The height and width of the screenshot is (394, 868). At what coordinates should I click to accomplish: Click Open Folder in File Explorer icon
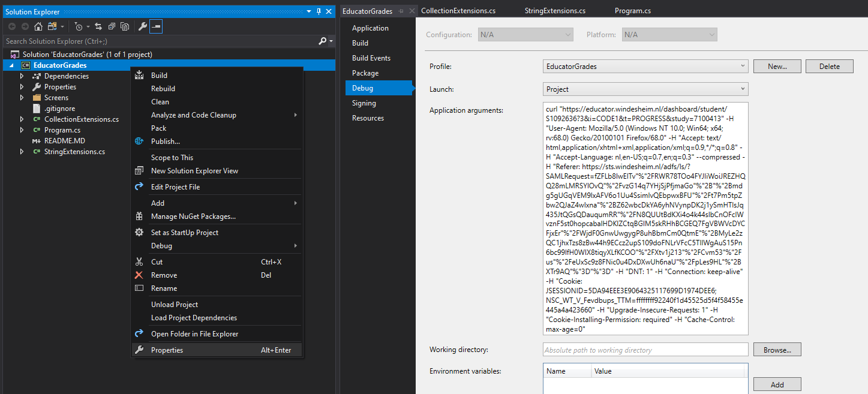[139, 334]
